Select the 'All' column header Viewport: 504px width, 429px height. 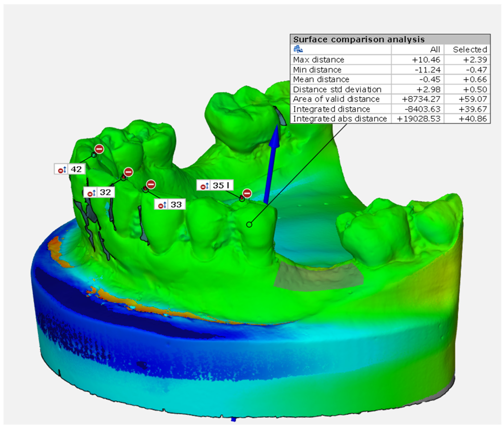point(435,50)
